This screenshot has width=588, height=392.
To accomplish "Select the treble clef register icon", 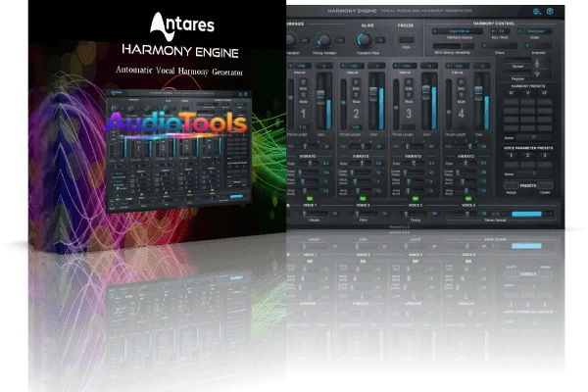I will point(537,63).
